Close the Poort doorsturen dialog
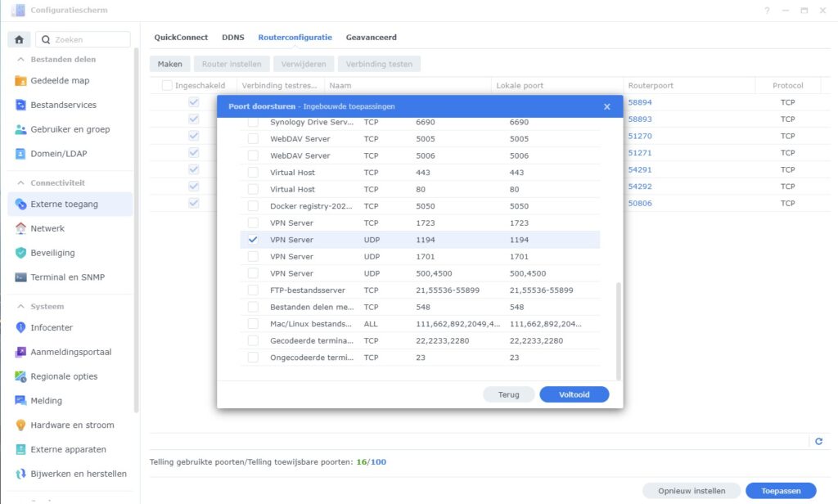Image resolution: width=838 pixels, height=504 pixels. (607, 106)
